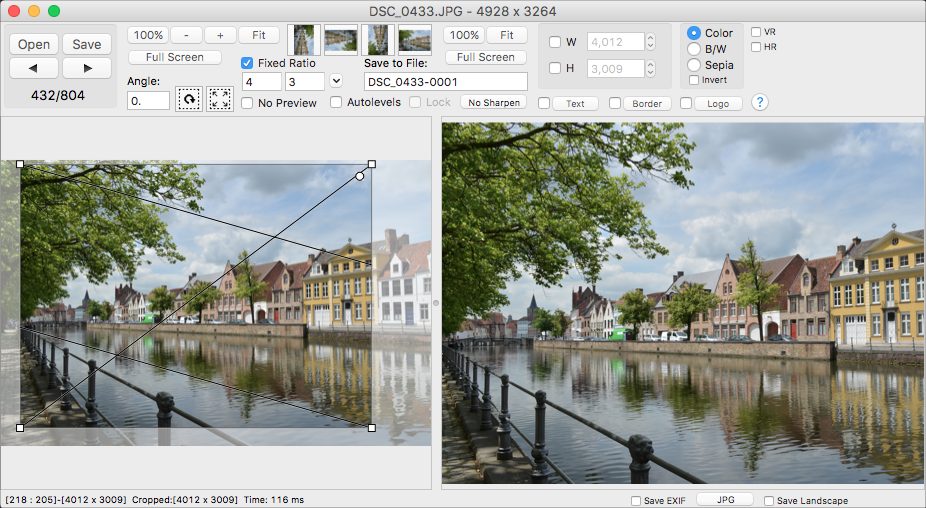Uncheck the Fixed Ratio checkbox
The height and width of the screenshot is (508, 926).
pos(247,63)
